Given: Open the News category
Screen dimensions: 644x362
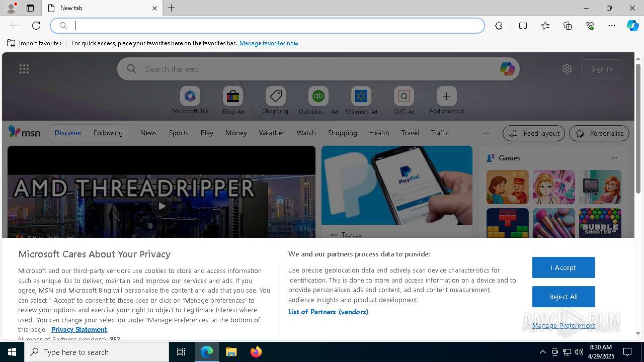Looking at the screenshot, I should tap(148, 133).
